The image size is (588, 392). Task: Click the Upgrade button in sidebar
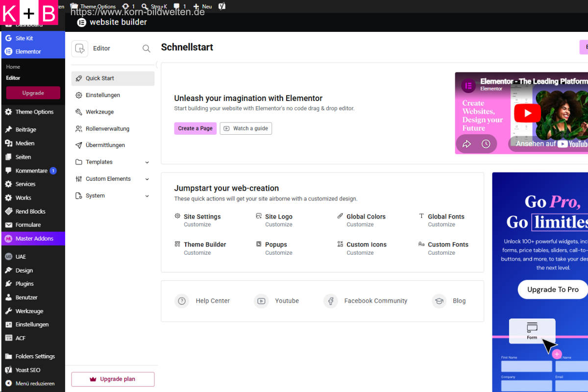[33, 93]
